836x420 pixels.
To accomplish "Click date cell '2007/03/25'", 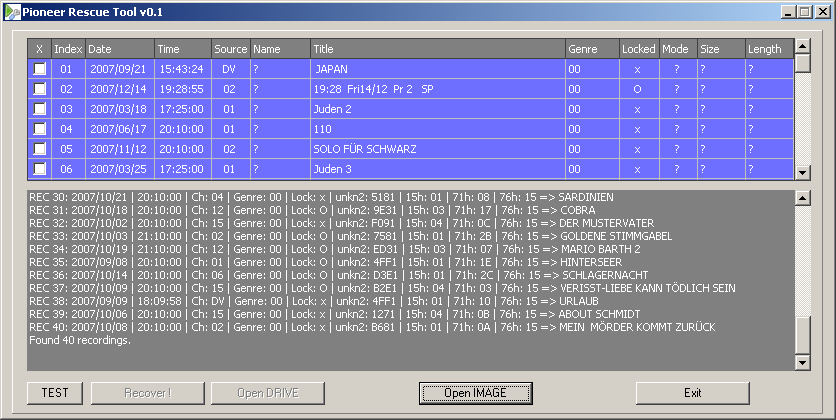I will [120, 169].
